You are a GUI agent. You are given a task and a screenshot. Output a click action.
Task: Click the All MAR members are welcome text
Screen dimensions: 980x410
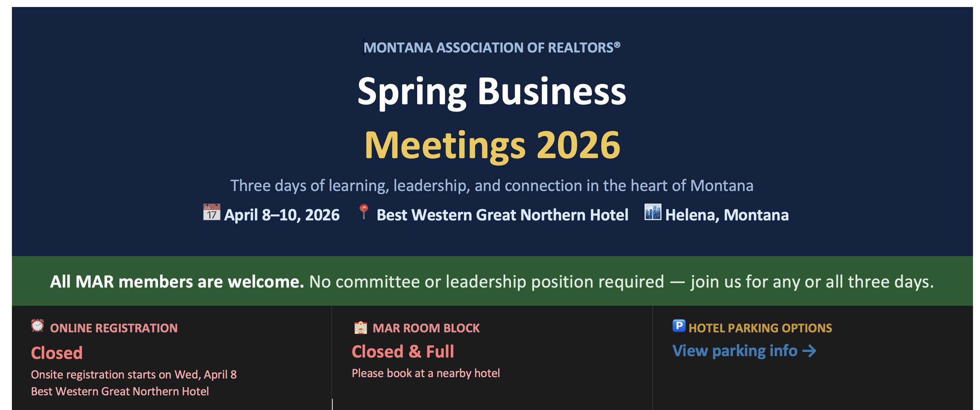pos(177,282)
